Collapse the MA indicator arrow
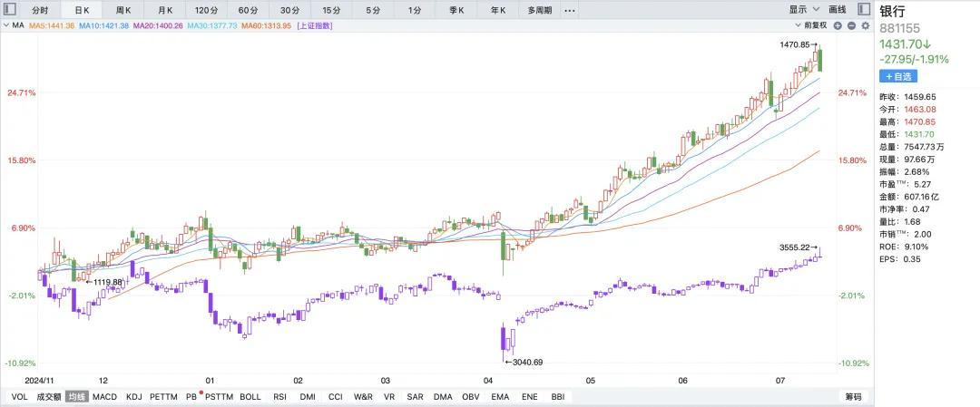 pyautogui.click(x=6, y=25)
